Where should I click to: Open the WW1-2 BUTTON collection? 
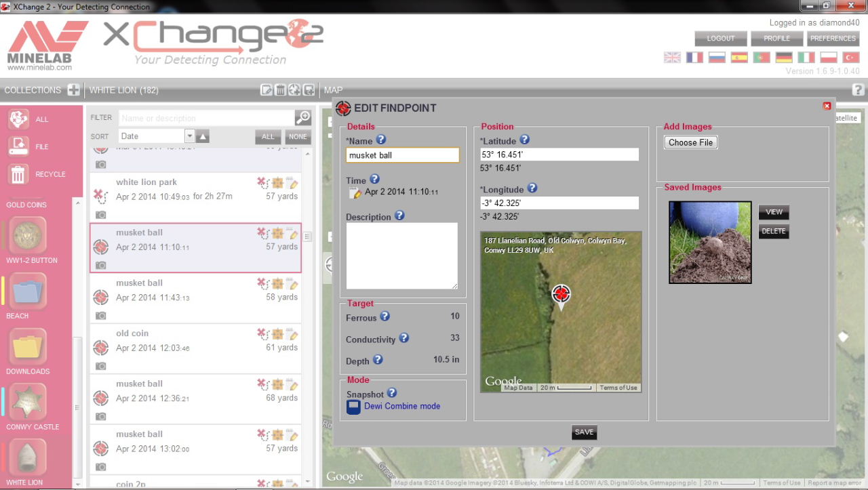click(x=28, y=235)
